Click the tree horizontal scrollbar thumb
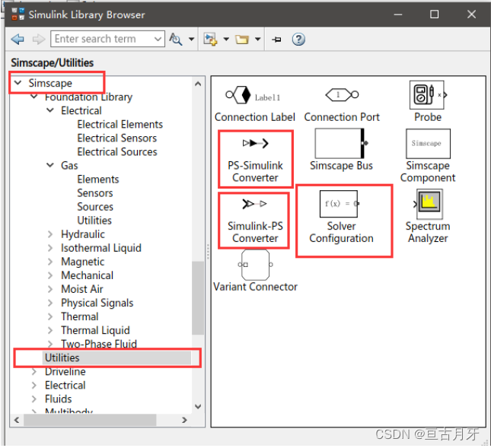Viewport: 491px width, 448px height. click(x=90, y=420)
